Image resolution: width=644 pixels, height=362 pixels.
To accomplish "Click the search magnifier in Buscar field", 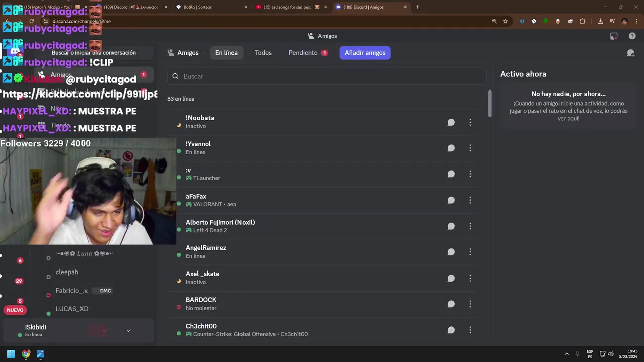I will (x=175, y=76).
